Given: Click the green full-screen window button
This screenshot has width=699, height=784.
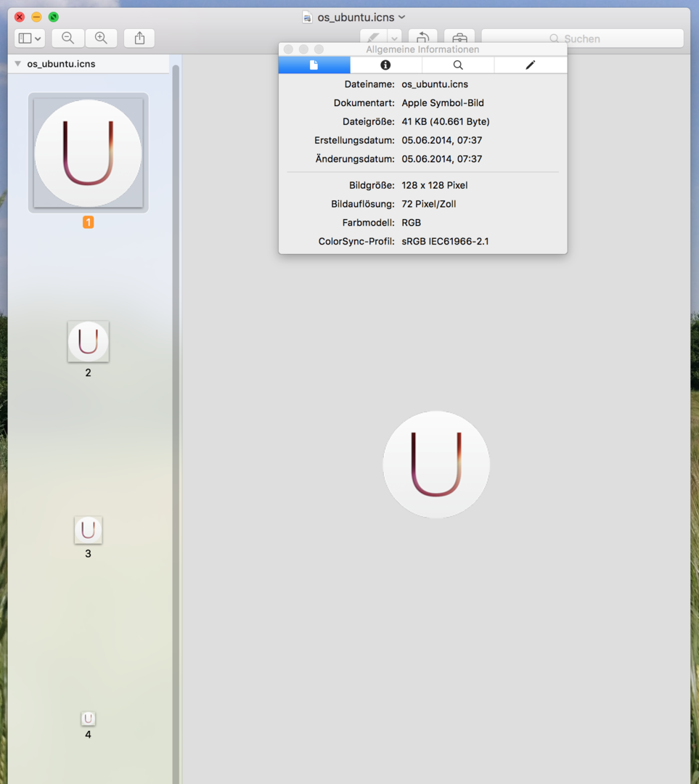Looking at the screenshot, I should click(54, 17).
